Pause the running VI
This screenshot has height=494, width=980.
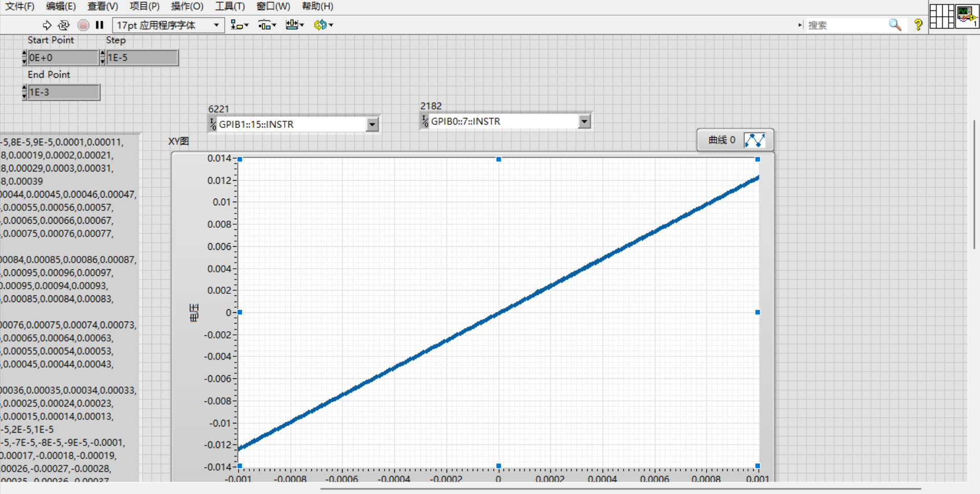[100, 25]
